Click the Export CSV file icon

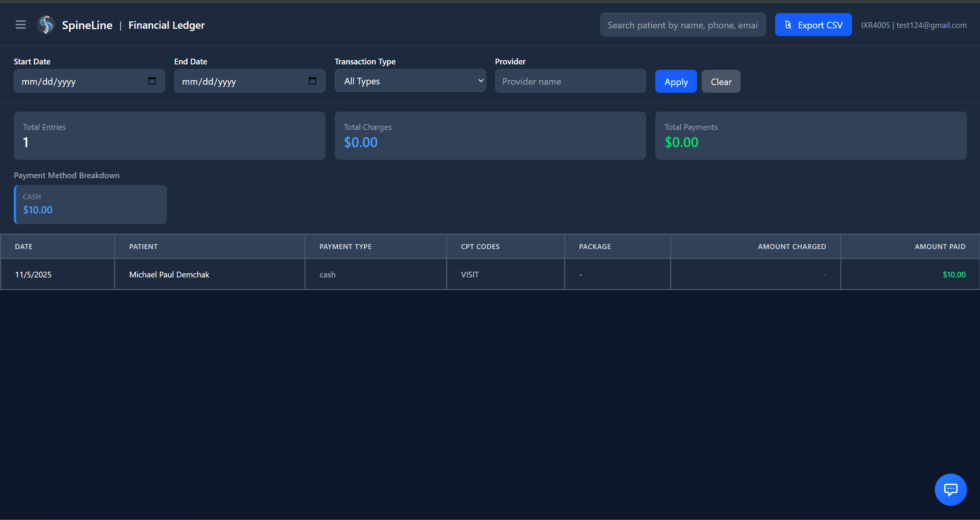pos(788,25)
